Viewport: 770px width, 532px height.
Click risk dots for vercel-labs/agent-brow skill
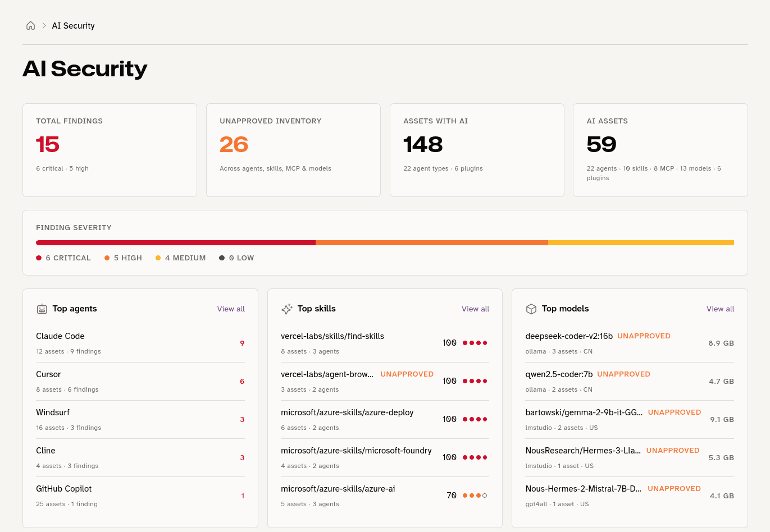(x=475, y=381)
